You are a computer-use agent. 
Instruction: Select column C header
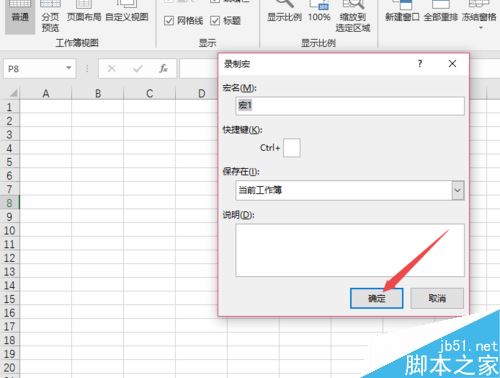click(150, 93)
